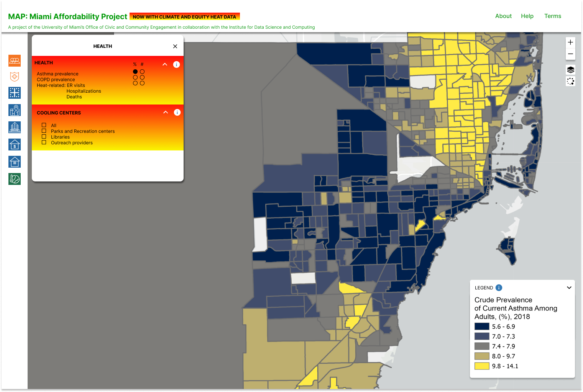Open the civic building icon in the sidebar
583x392 pixels.
point(15,127)
